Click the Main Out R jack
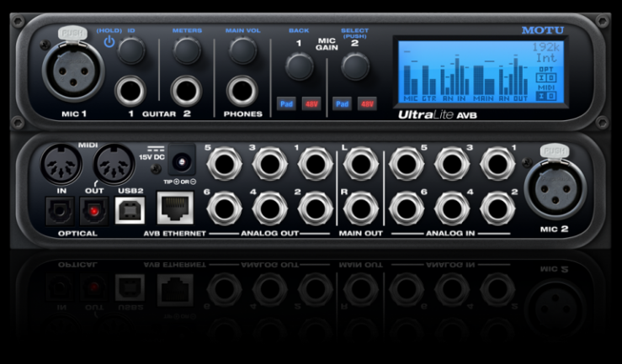Viewport: 622px width, 364px height. point(361,208)
